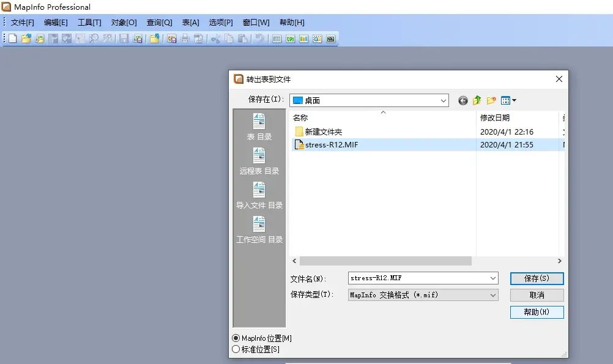613x364 pixels.
Task: Click the 保存(S) button
Action: pos(537,278)
